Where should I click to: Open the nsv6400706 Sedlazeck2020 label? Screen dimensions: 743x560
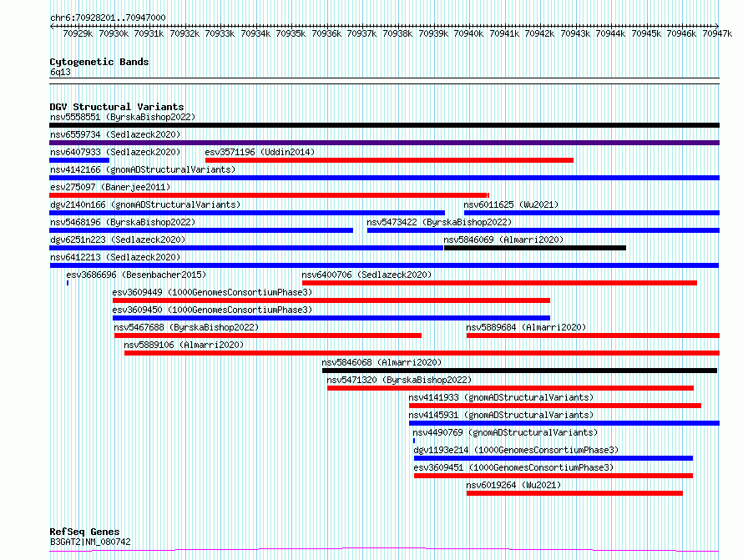click(x=366, y=275)
